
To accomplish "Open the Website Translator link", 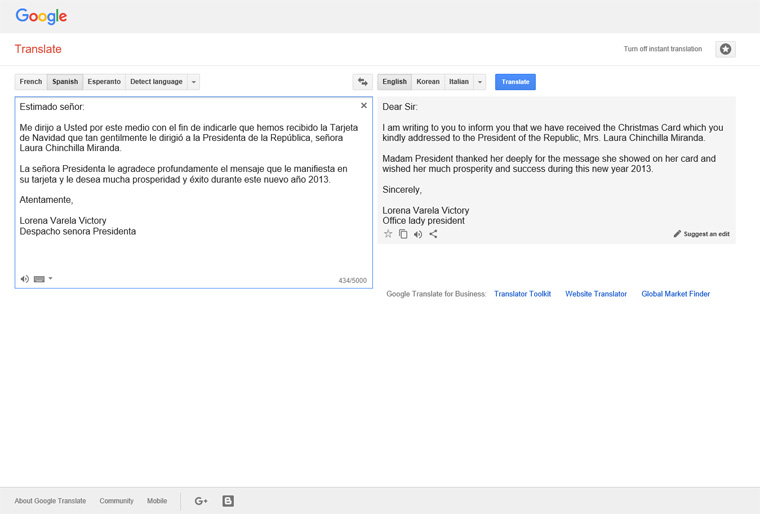I will pos(596,294).
